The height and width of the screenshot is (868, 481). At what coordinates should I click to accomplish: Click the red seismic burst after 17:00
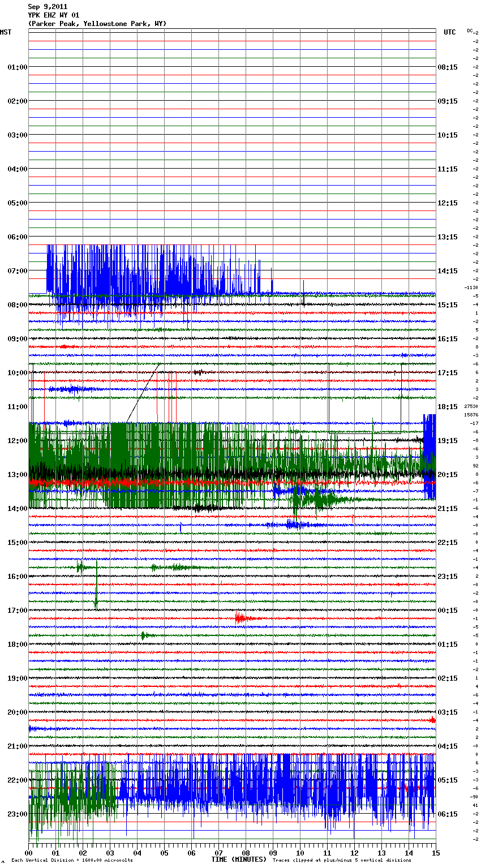tap(243, 618)
